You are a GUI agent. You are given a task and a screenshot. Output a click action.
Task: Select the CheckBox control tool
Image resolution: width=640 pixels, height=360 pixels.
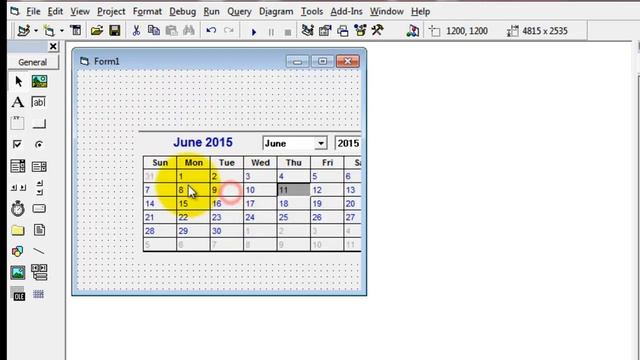coord(18,144)
